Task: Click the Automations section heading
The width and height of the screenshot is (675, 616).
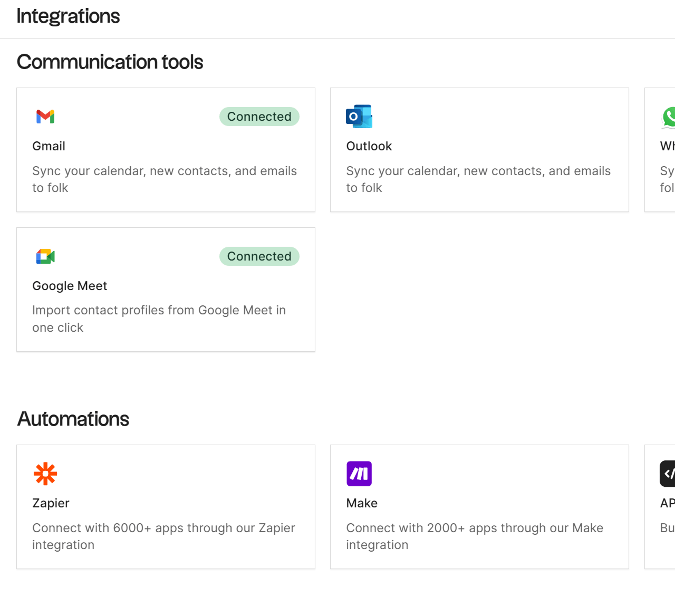Action: 73,419
